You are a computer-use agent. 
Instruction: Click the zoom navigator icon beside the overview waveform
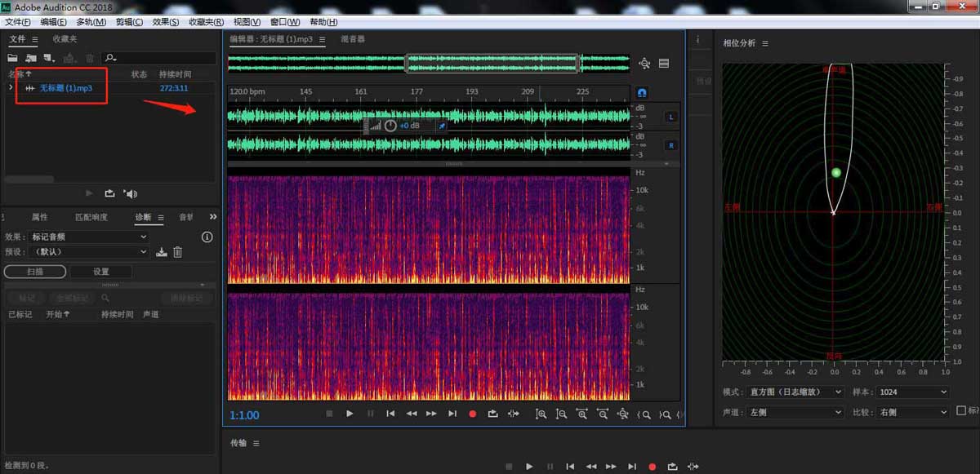[x=645, y=64]
